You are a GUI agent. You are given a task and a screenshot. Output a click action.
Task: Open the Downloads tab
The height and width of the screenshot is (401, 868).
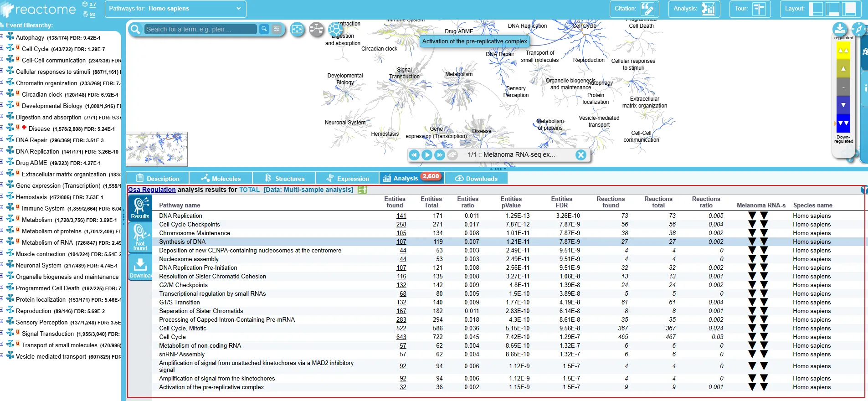(476, 179)
